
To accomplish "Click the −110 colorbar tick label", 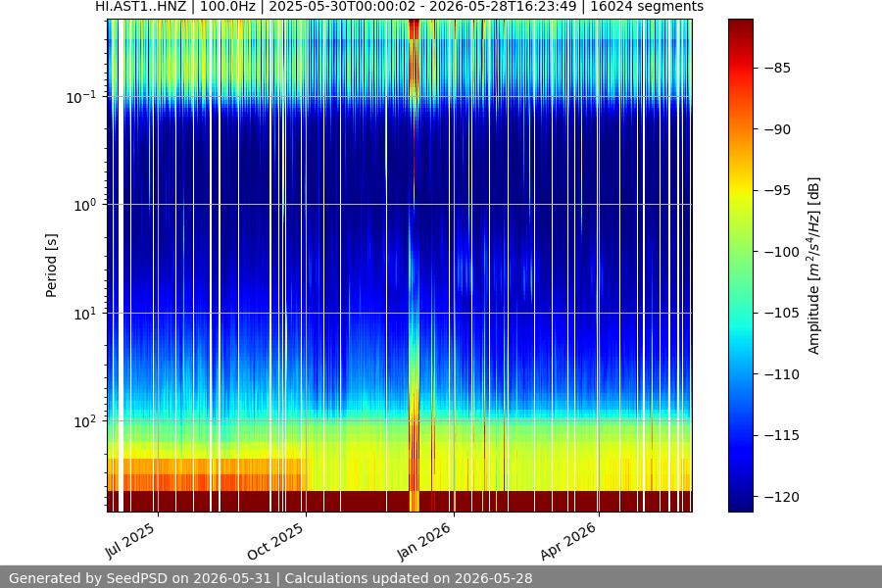I will pos(782,374).
